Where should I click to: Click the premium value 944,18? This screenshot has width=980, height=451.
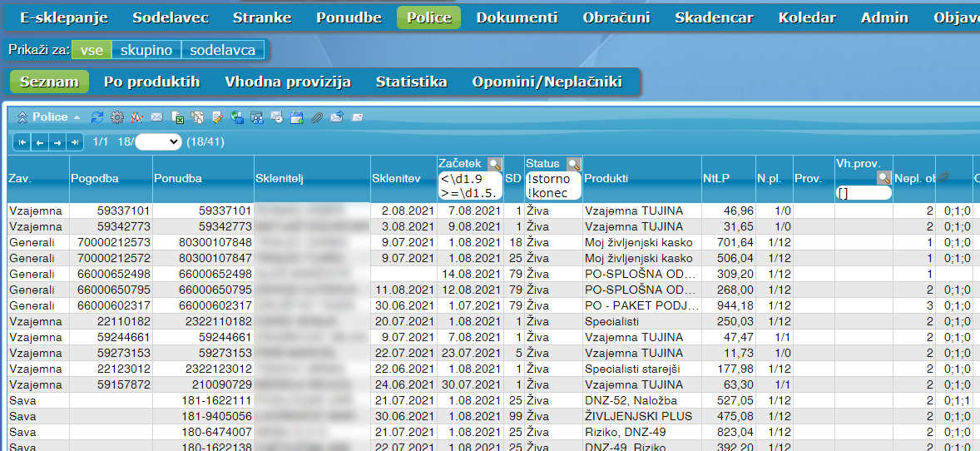(x=736, y=305)
